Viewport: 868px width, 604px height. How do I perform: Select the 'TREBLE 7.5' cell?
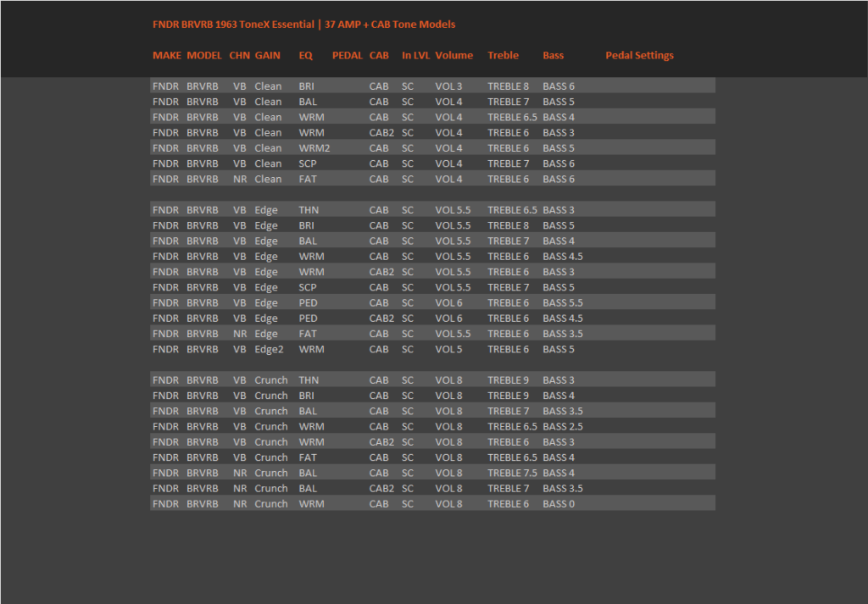[513, 473]
